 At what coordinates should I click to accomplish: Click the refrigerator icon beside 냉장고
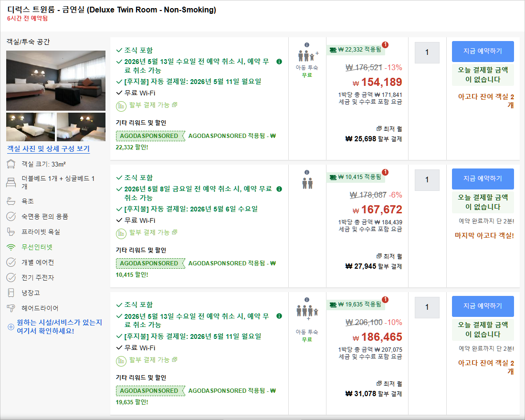(11, 293)
